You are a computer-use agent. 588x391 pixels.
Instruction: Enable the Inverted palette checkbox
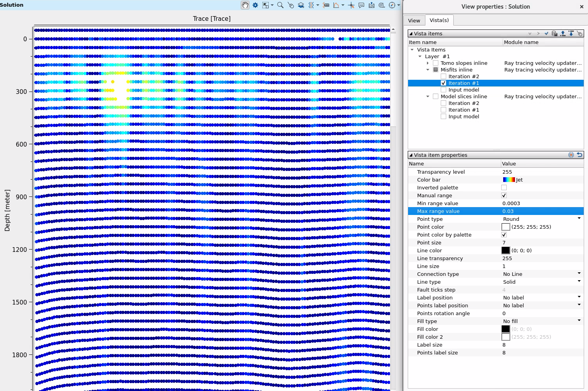tap(504, 187)
